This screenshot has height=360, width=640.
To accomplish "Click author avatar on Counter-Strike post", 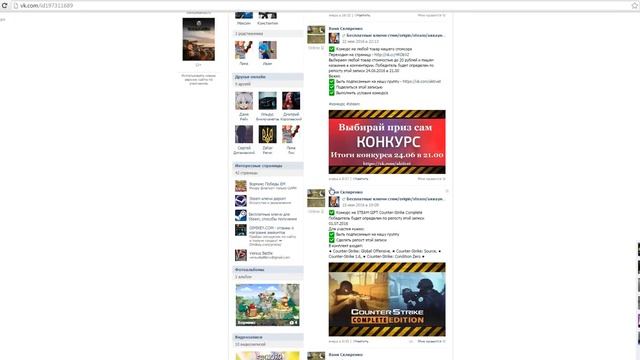I will pos(316,198).
